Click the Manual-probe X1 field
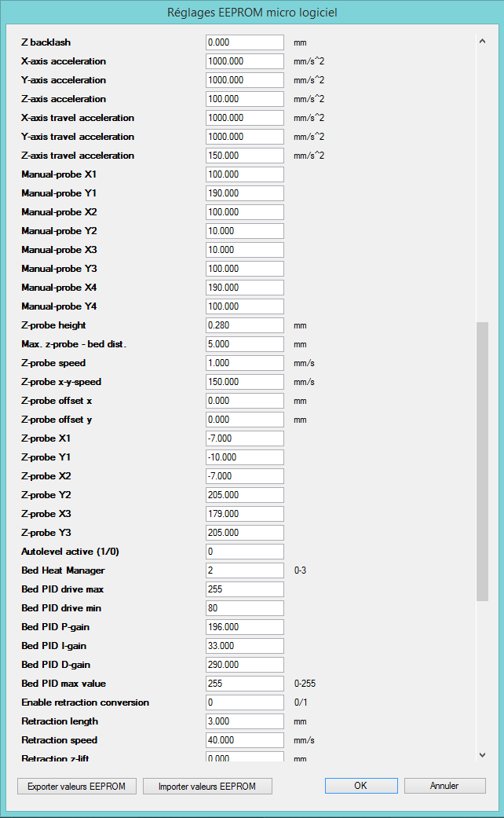This screenshot has height=818, width=504. (x=244, y=174)
